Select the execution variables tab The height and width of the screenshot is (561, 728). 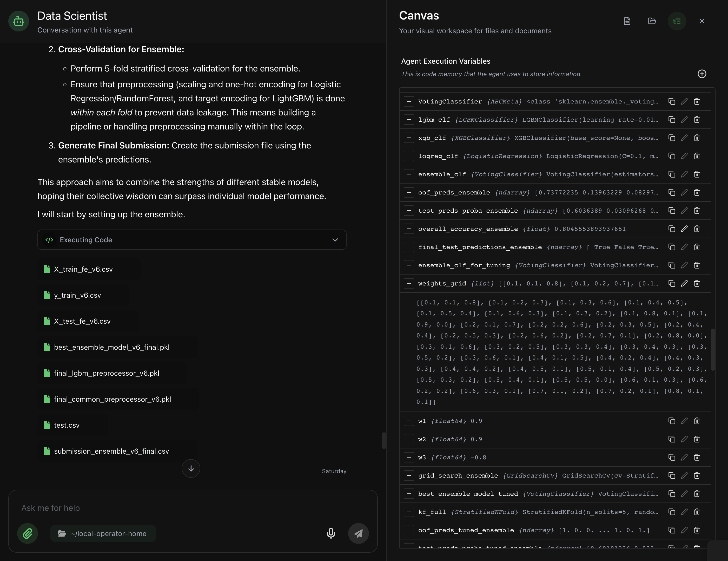click(677, 21)
